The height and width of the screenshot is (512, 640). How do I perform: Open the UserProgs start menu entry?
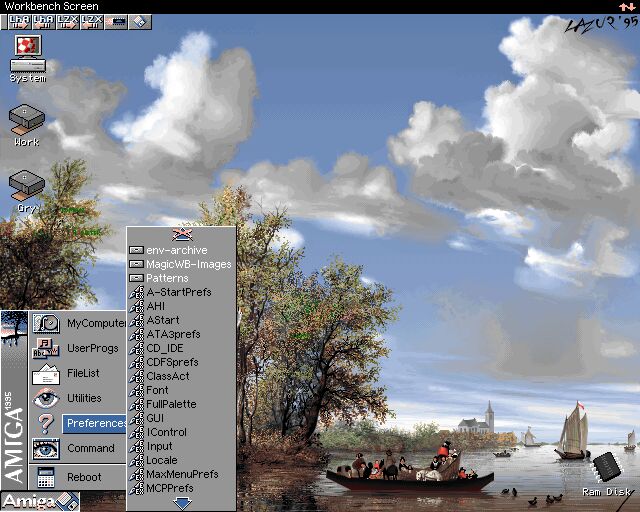[78, 348]
